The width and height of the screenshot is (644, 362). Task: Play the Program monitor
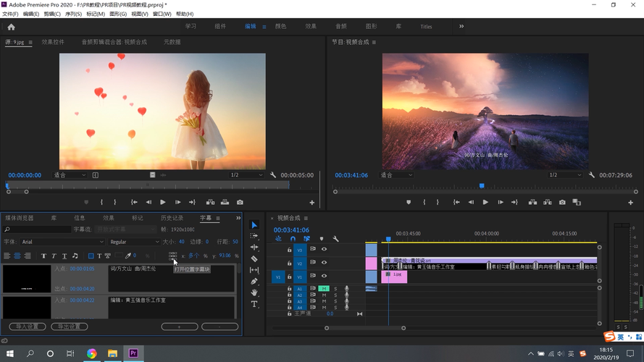(485, 202)
